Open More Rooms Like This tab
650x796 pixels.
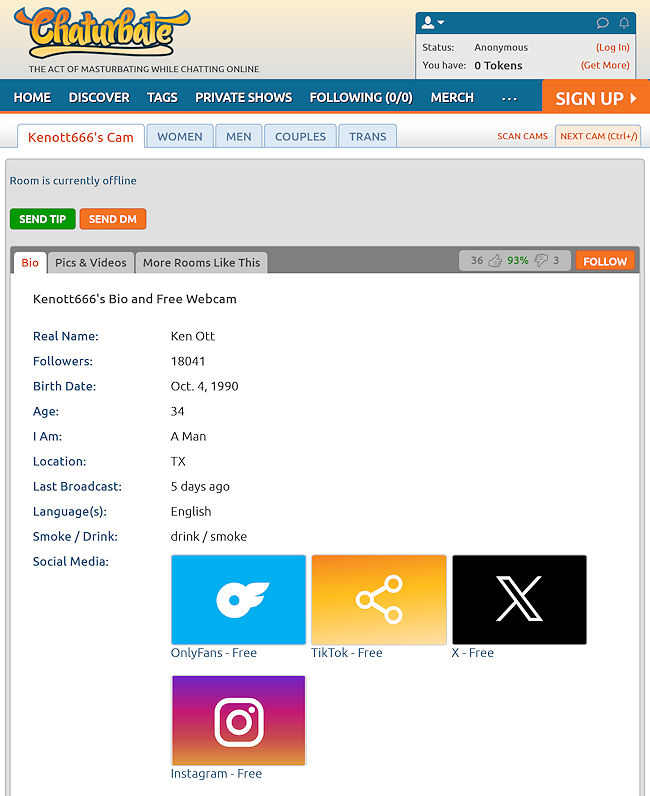(201, 262)
